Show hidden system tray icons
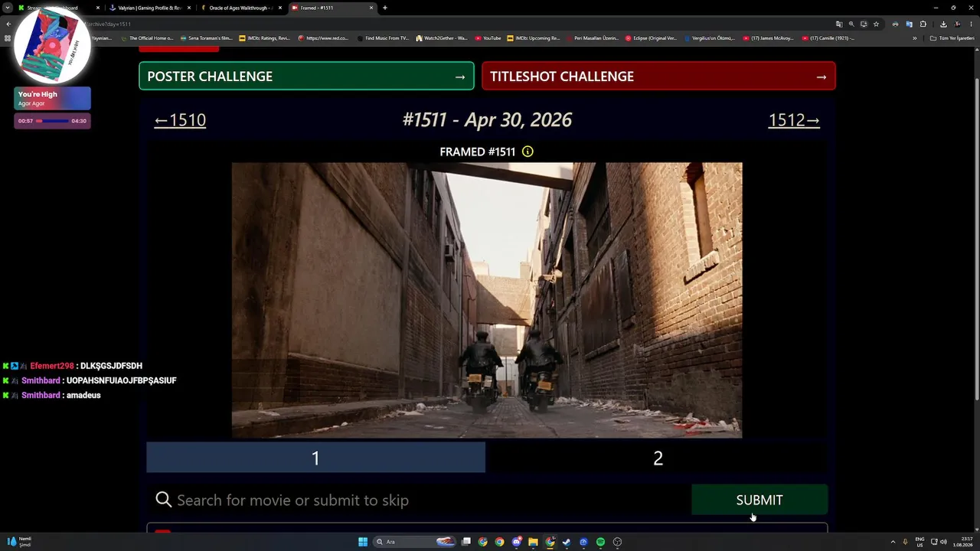The width and height of the screenshot is (980, 551). tap(893, 542)
